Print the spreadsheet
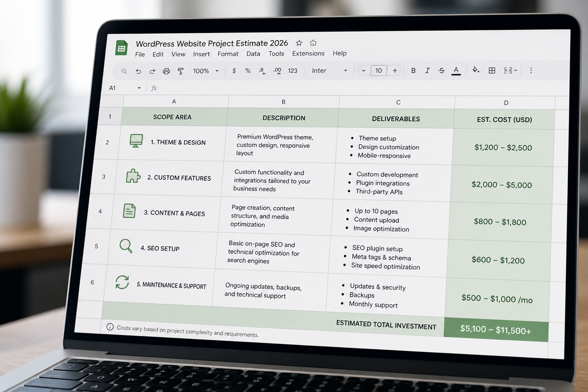Screen dimensions: 588x392 coord(166,71)
